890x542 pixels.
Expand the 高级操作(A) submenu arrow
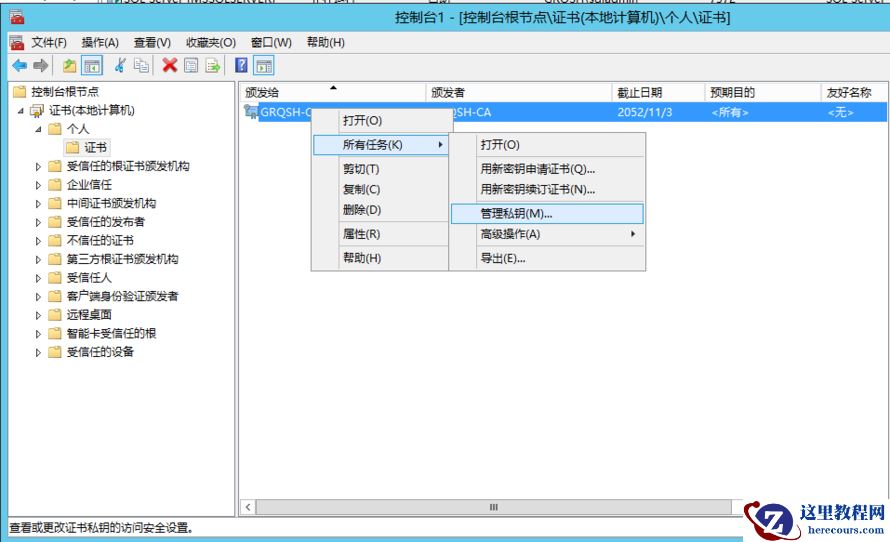click(x=633, y=234)
